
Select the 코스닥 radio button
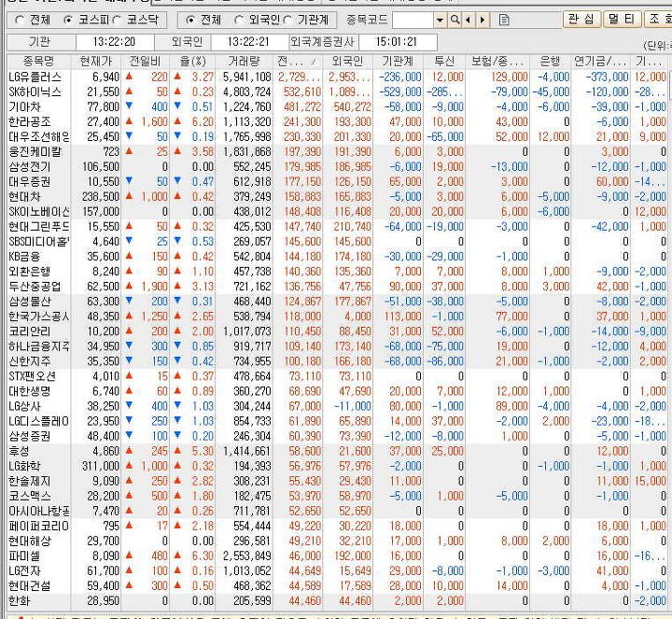coord(117,20)
